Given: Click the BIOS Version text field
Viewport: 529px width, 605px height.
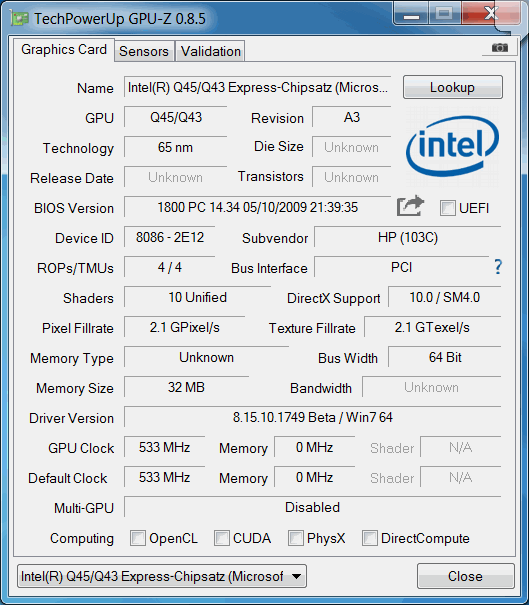Looking at the screenshot, I should [x=257, y=207].
